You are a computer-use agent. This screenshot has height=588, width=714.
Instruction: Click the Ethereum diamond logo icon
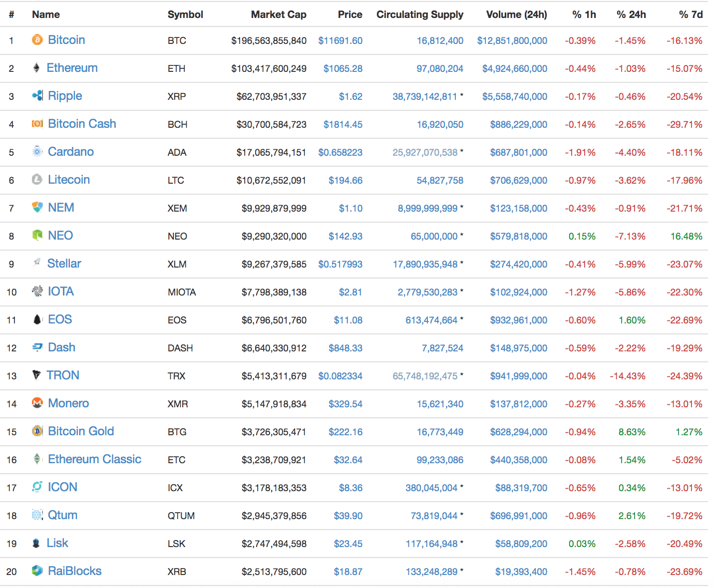click(x=36, y=67)
